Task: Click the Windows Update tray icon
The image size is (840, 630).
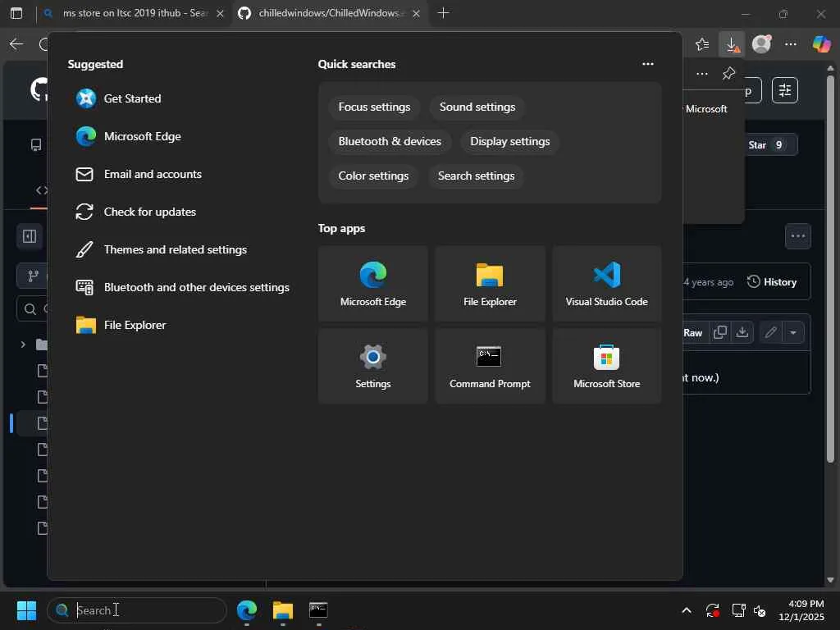Action: 713,610
